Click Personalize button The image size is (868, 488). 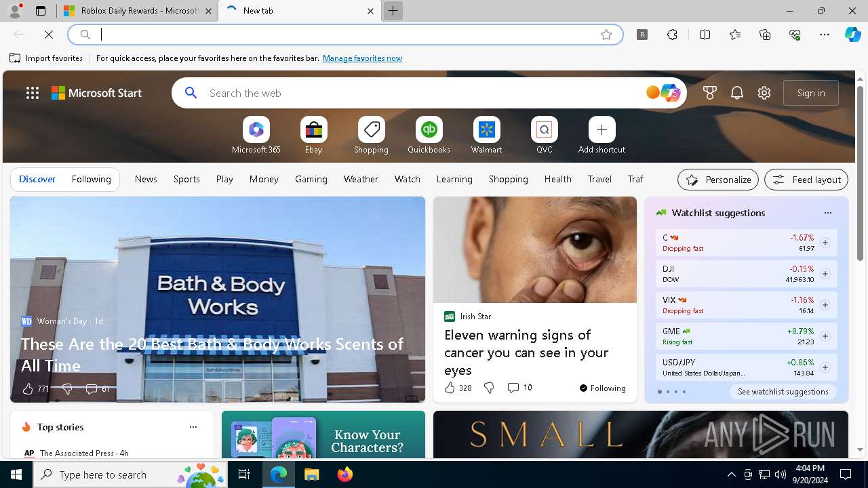[x=718, y=180]
